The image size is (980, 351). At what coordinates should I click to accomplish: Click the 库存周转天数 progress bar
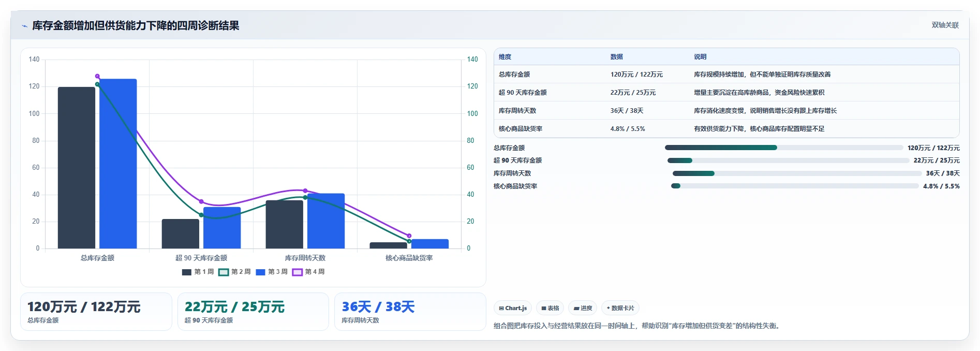pos(797,173)
